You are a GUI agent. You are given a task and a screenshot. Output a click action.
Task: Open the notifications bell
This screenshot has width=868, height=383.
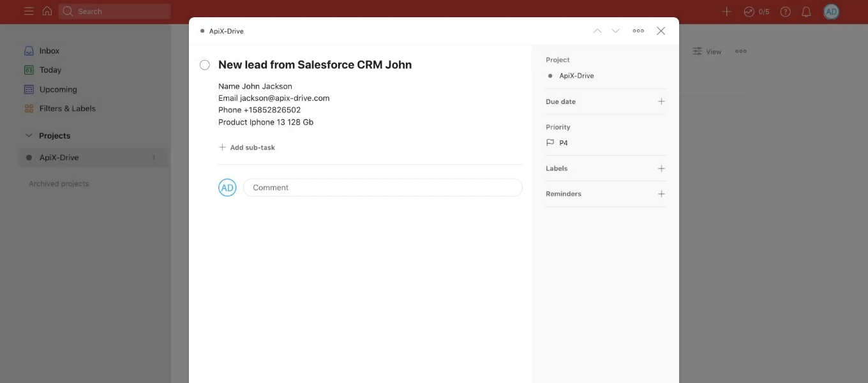coord(805,11)
